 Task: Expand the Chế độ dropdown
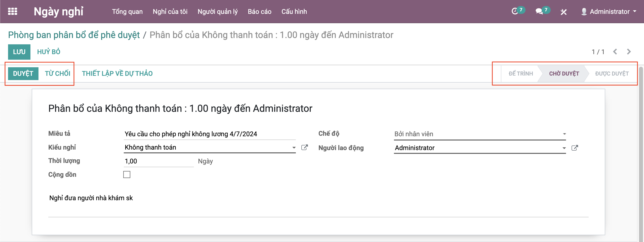(x=564, y=134)
